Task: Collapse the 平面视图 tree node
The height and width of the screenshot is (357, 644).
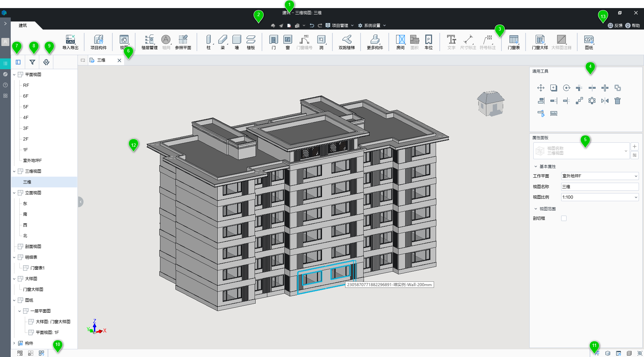Action: [14, 75]
